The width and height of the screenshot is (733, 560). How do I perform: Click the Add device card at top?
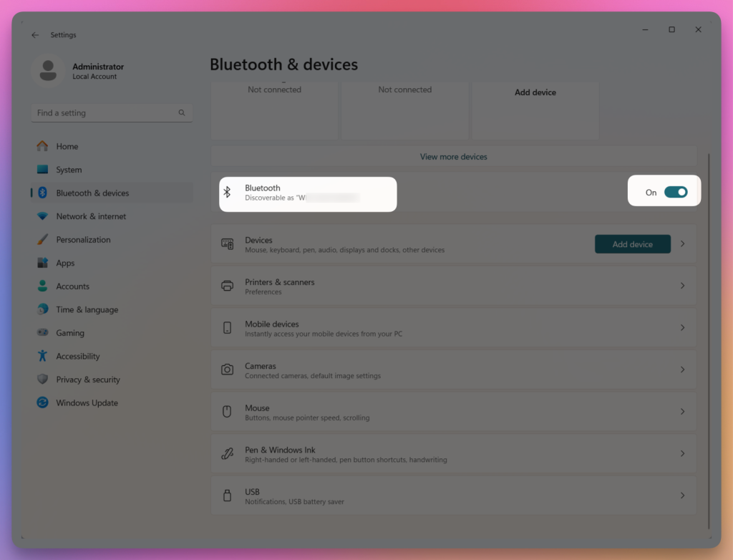[x=535, y=110]
